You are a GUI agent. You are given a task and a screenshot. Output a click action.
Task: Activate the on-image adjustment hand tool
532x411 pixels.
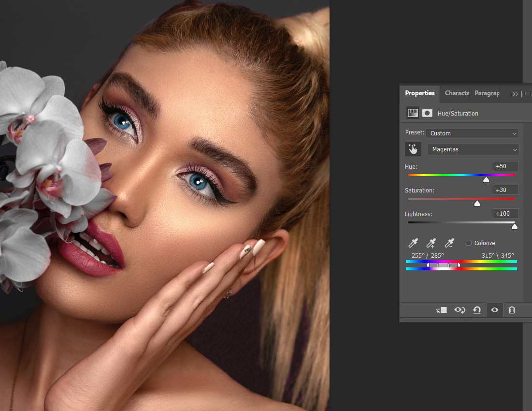(413, 149)
